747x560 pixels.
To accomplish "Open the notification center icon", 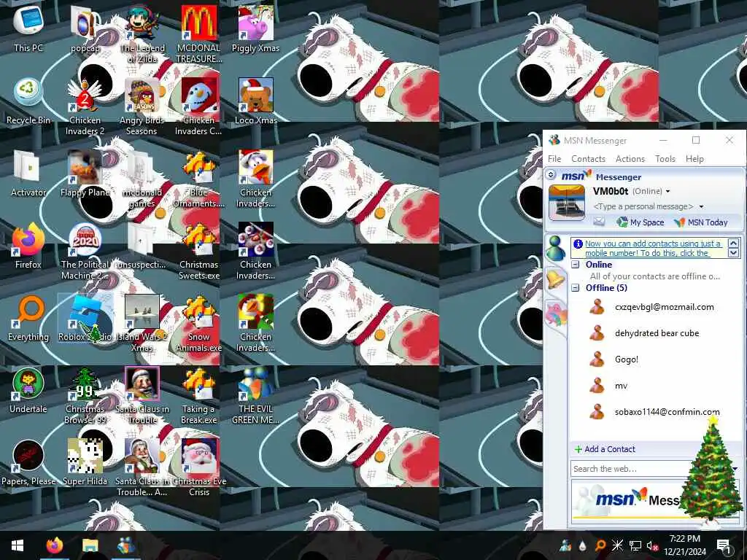I will pyautogui.click(x=724, y=545).
